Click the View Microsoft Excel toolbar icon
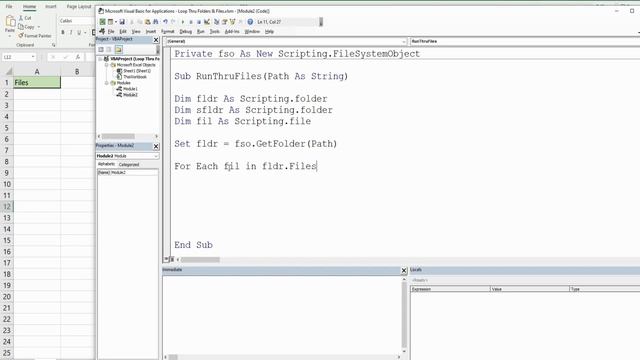Viewport: 640px width, 360px height. [102, 22]
